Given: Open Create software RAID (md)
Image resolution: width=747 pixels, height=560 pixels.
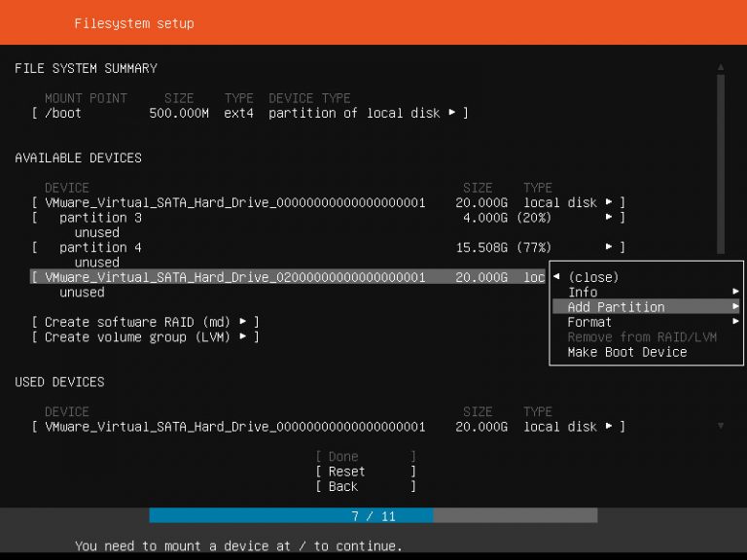Looking at the screenshot, I should pos(145,322).
